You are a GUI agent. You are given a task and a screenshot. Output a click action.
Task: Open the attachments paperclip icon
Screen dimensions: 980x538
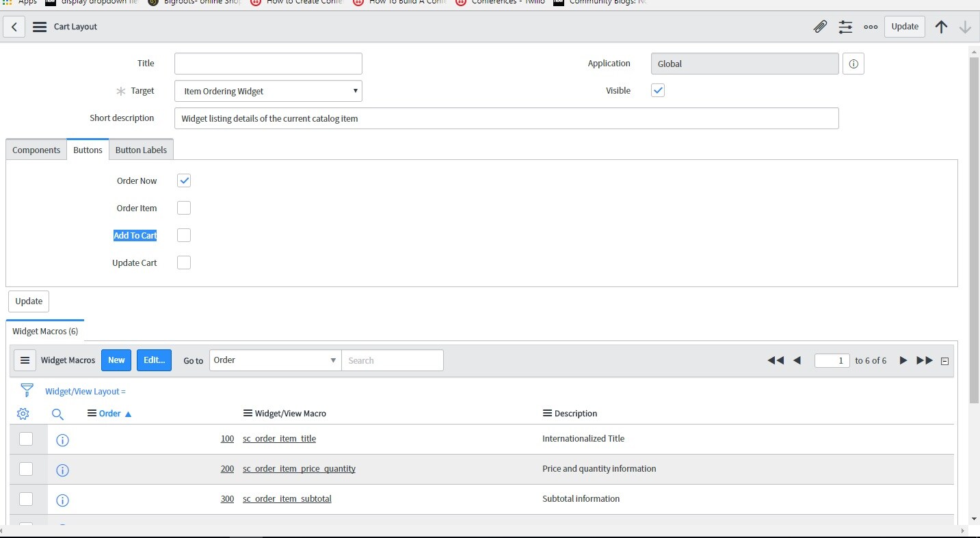point(820,27)
